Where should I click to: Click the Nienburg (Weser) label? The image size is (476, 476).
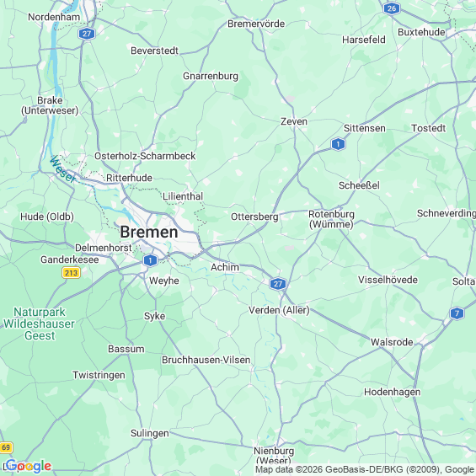[274, 456]
